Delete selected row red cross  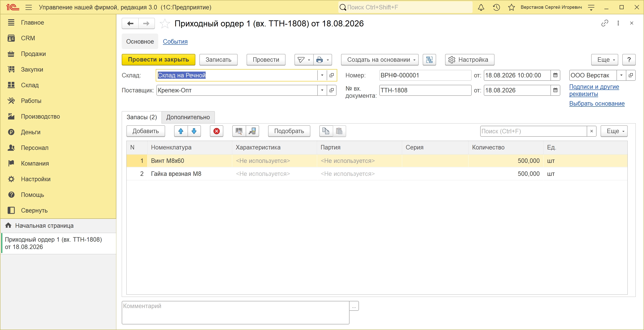[x=217, y=131]
